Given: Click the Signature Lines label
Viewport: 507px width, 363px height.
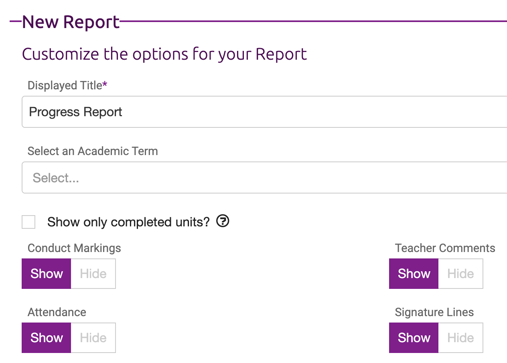Looking at the screenshot, I should (434, 312).
